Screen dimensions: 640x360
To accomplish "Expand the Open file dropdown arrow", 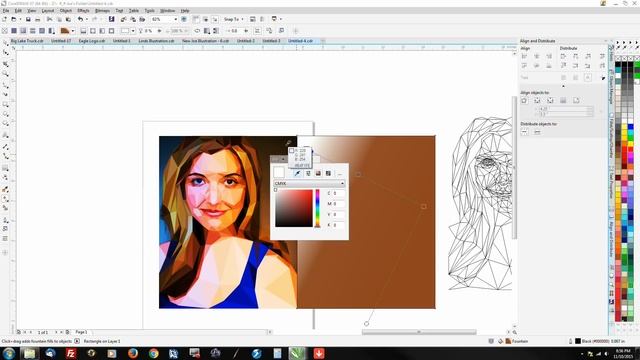I will 20,19.
